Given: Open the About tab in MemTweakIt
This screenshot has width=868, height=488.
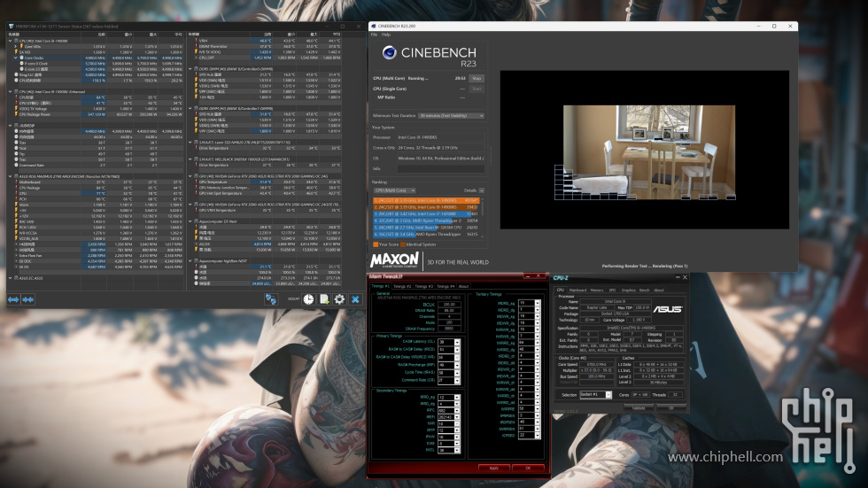Looking at the screenshot, I should [x=464, y=286].
